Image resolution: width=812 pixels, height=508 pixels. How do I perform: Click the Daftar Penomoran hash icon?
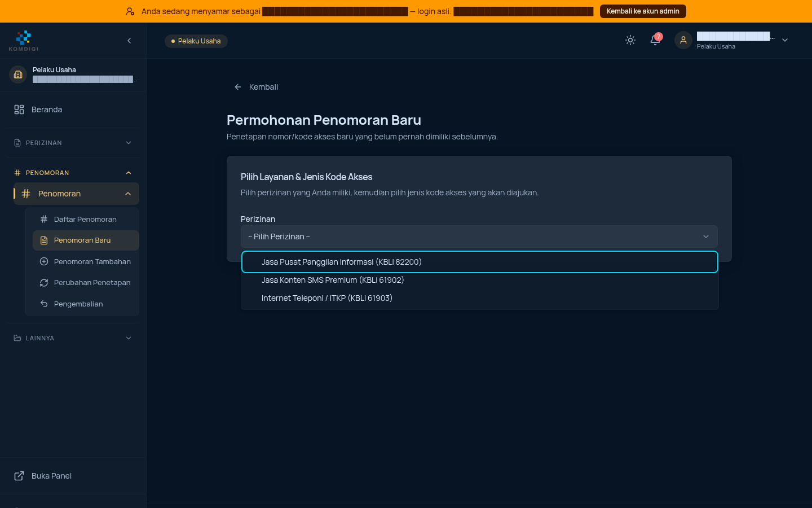(x=44, y=219)
